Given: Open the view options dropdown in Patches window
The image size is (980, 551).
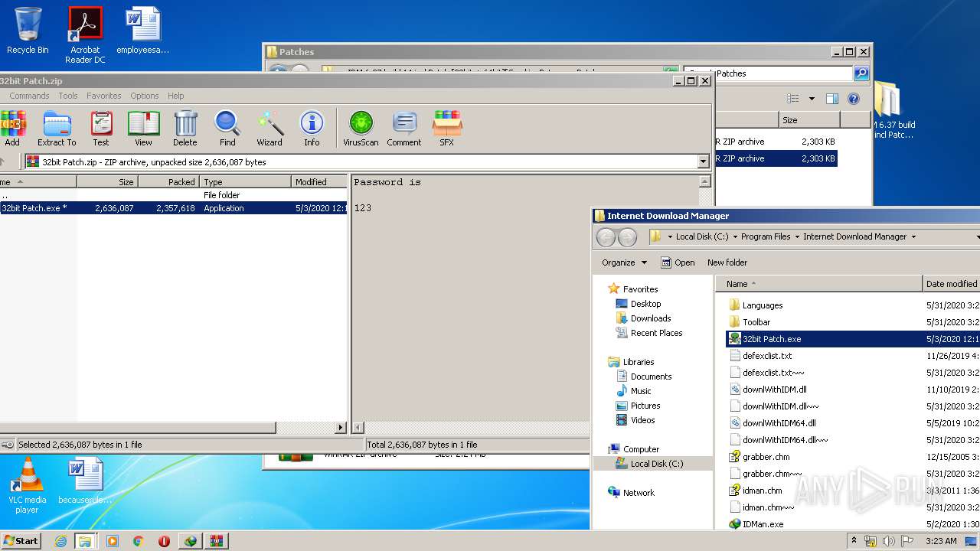Looking at the screenshot, I should pyautogui.click(x=812, y=99).
